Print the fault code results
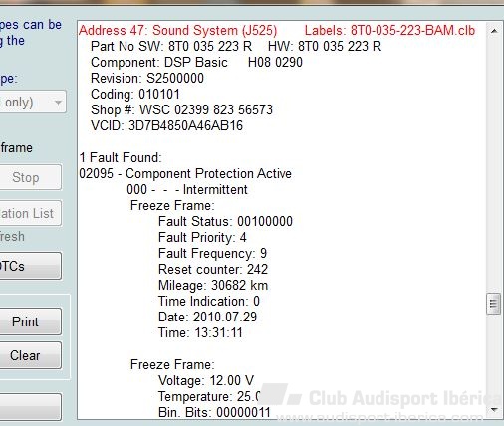504x426 pixels. click(30, 321)
